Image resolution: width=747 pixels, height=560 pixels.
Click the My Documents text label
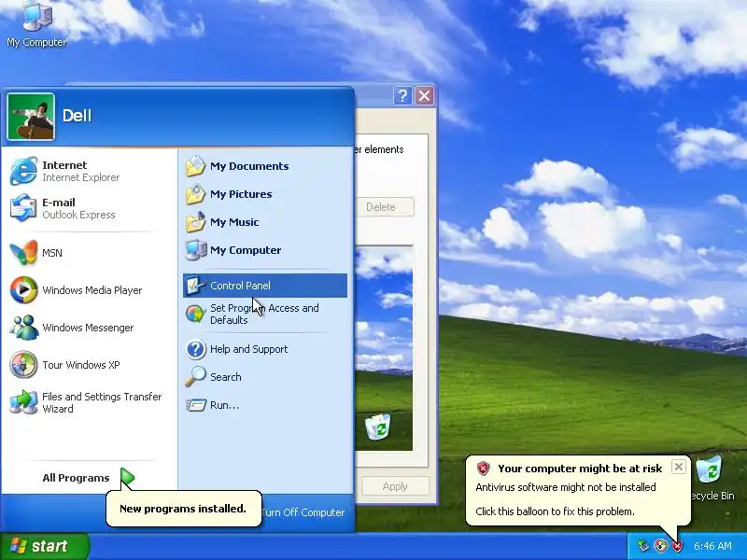pyautogui.click(x=249, y=166)
